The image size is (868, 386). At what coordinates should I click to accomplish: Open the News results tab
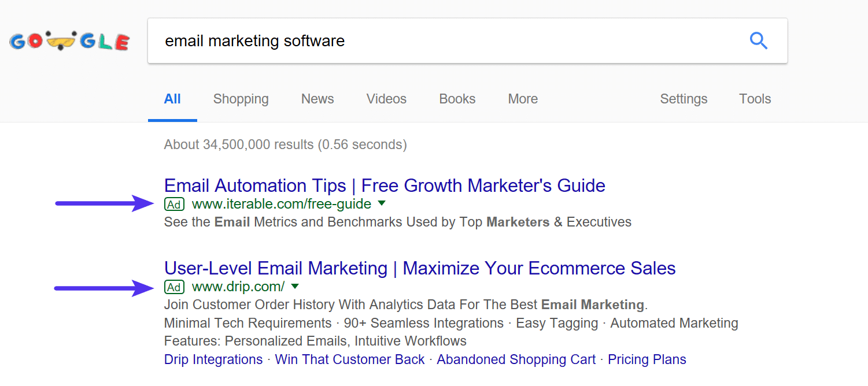317,99
